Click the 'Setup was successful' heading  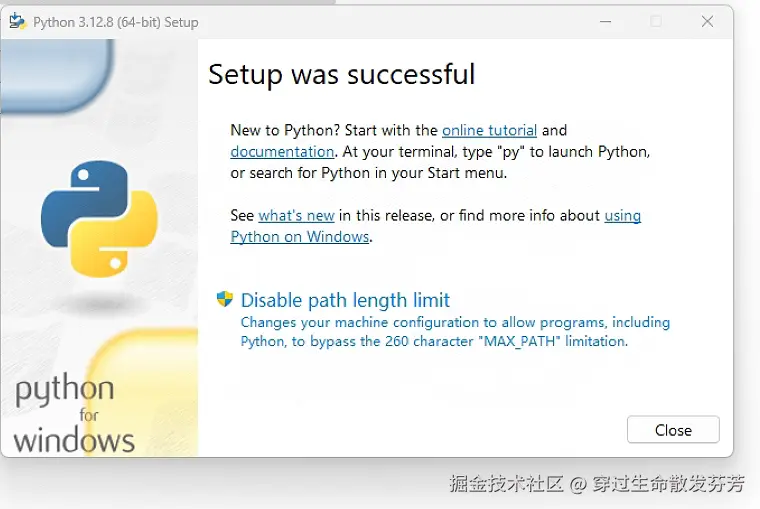342,75
